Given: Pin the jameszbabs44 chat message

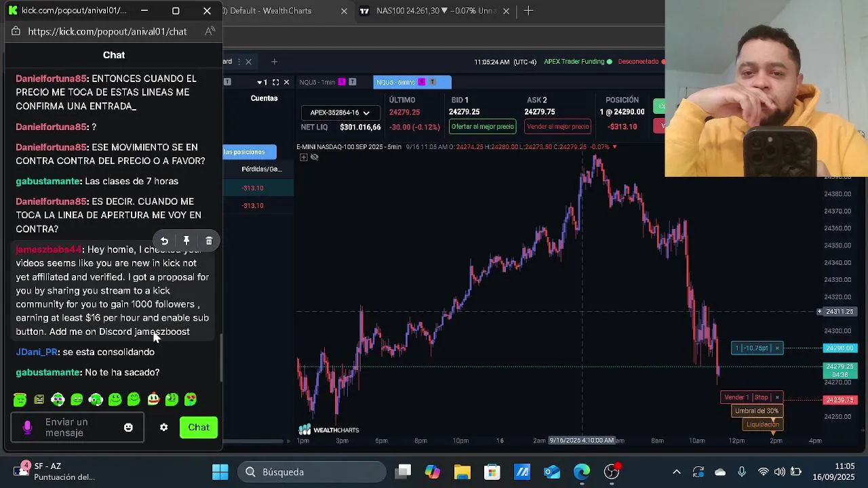Looking at the screenshot, I should tap(186, 241).
